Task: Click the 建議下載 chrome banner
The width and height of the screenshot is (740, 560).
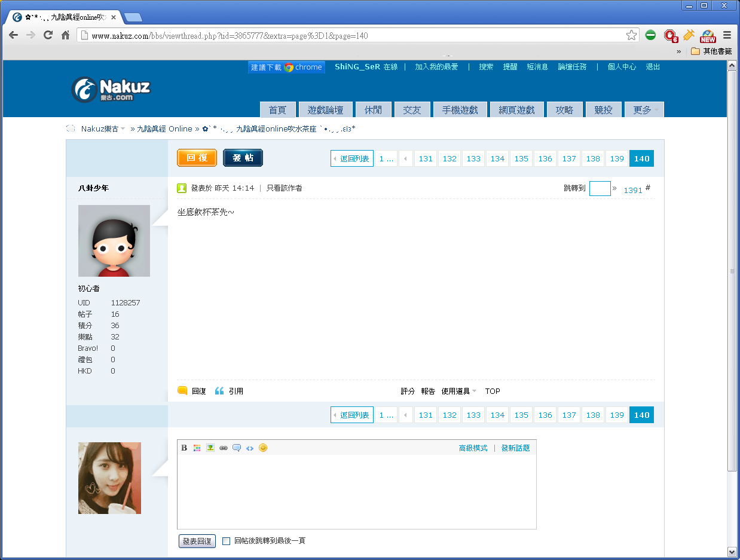Action: (286, 68)
